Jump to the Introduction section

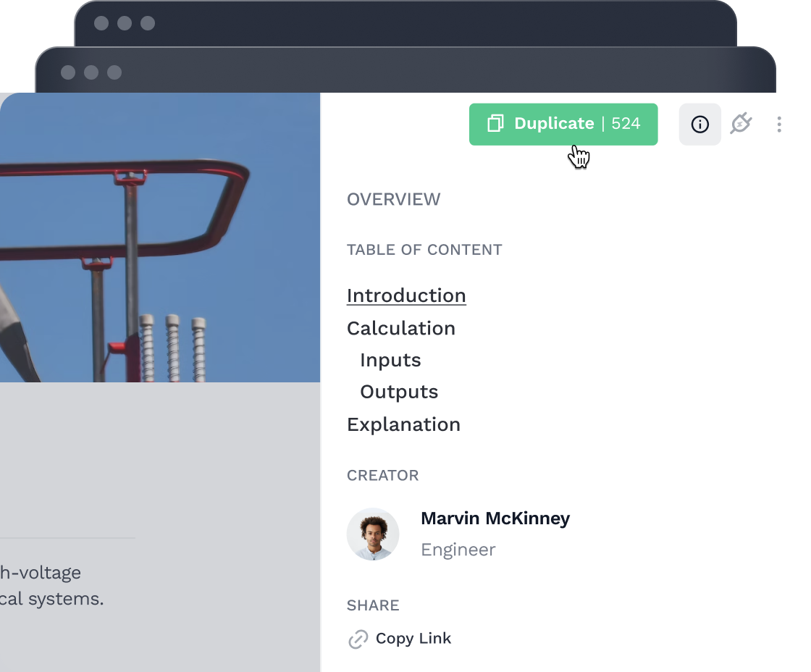[x=406, y=295]
